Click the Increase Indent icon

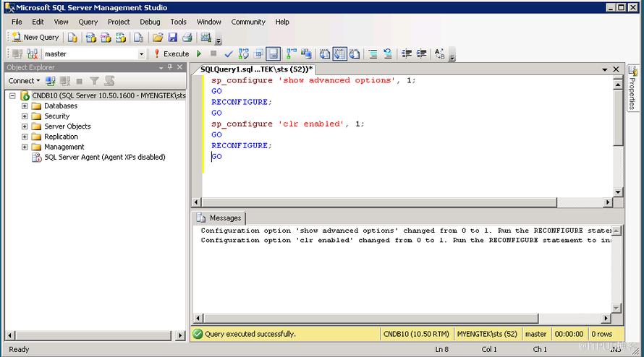coord(421,53)
